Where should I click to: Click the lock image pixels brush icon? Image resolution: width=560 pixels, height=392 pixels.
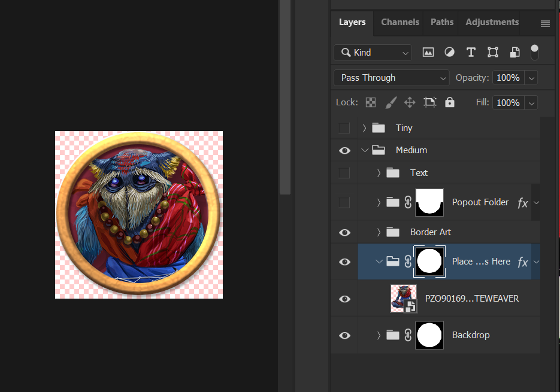pyautogui.click(x=391, y=102)
